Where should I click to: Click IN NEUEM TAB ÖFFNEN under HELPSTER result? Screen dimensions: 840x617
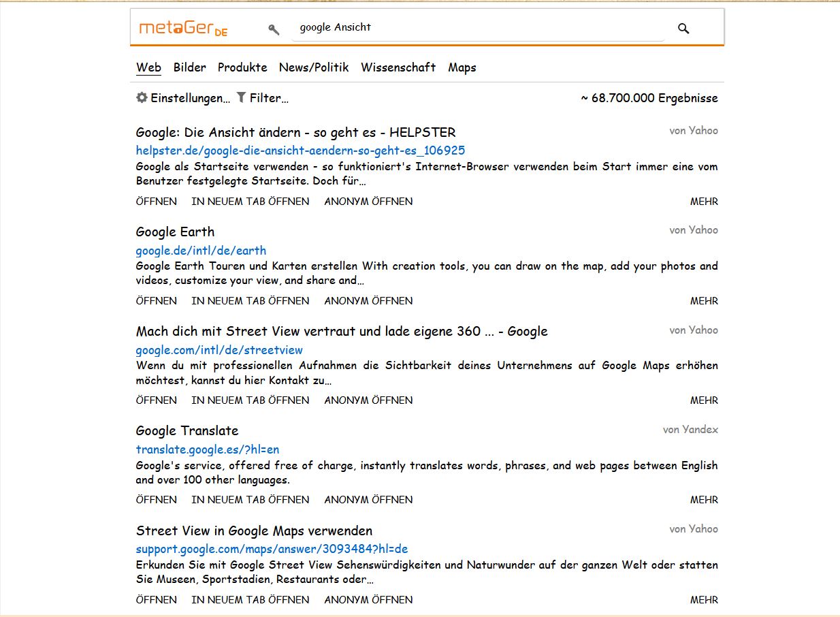(251, 201)
